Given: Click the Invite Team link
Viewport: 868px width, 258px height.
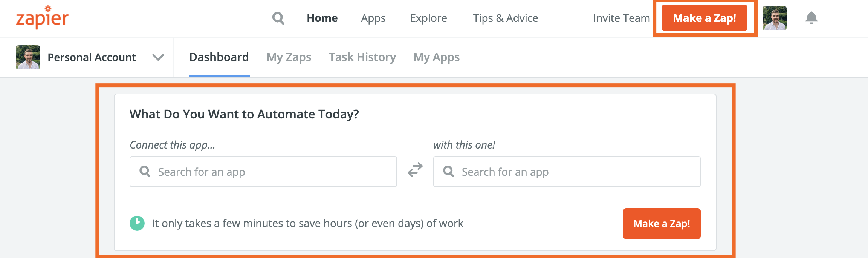Looking at the screenshot, I should tap(621, 18).
